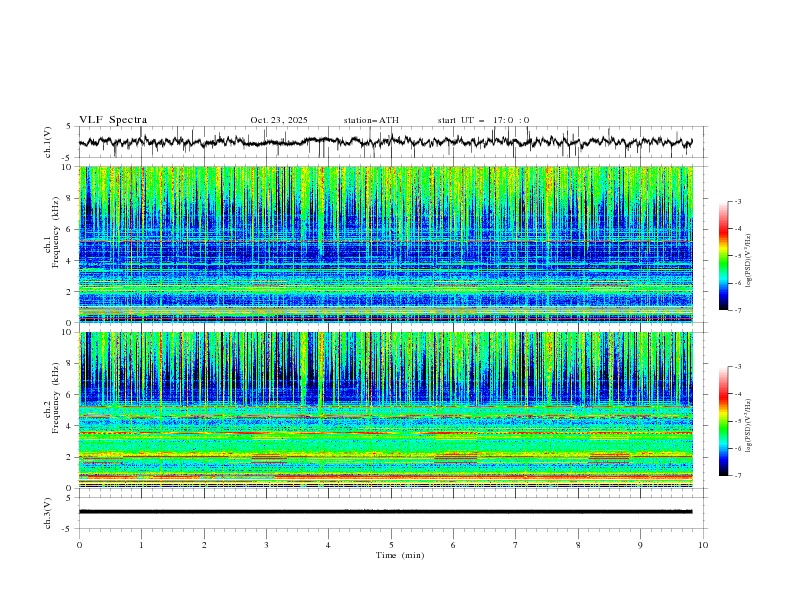This screenshot has height=612, width=792.
Task: Click time axis tick label "3"
Action: click(266, 545)
